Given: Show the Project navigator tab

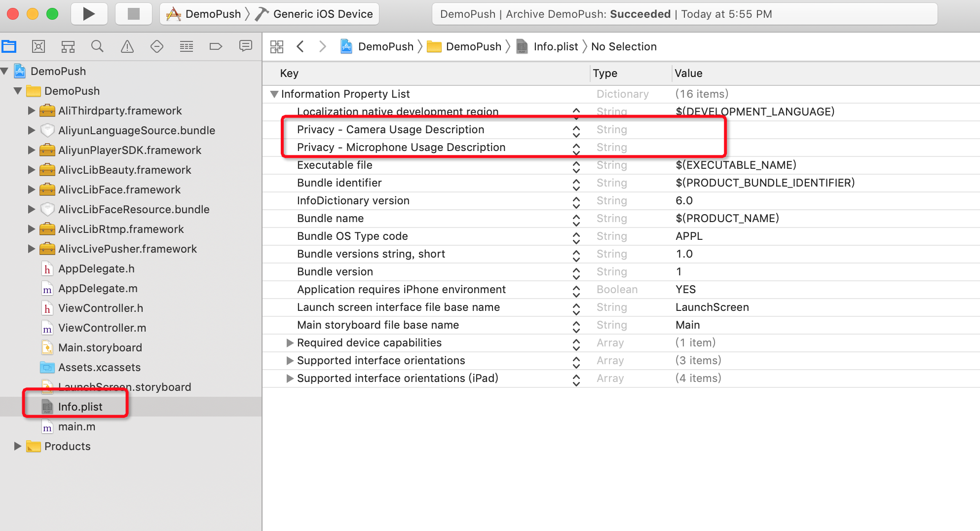Looking at the screenshot, I should point(9,46).
